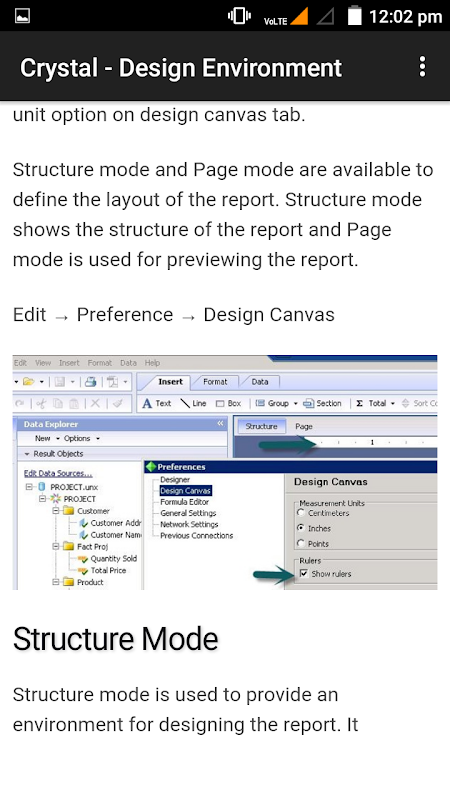
Task: Click the Edit Data Sources link
Action: (58, 473)
